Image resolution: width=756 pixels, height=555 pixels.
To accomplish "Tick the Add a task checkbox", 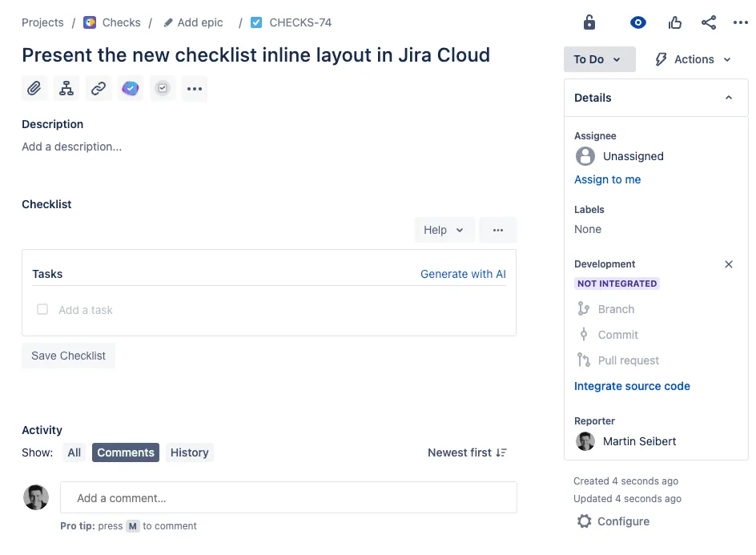I will coord(42,309).
